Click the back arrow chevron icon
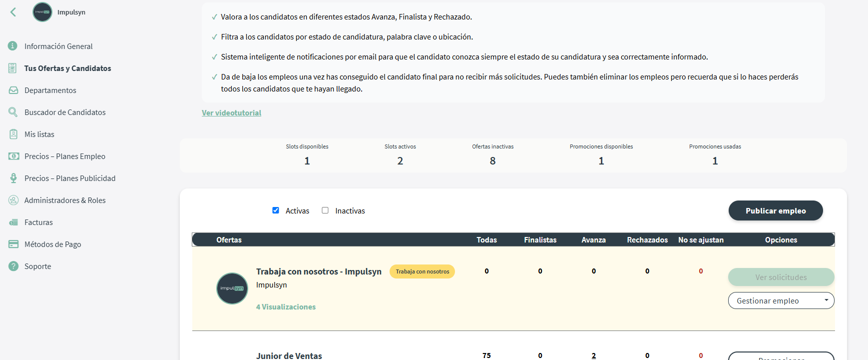Screen dimensions: 868x360 [13, 12]
